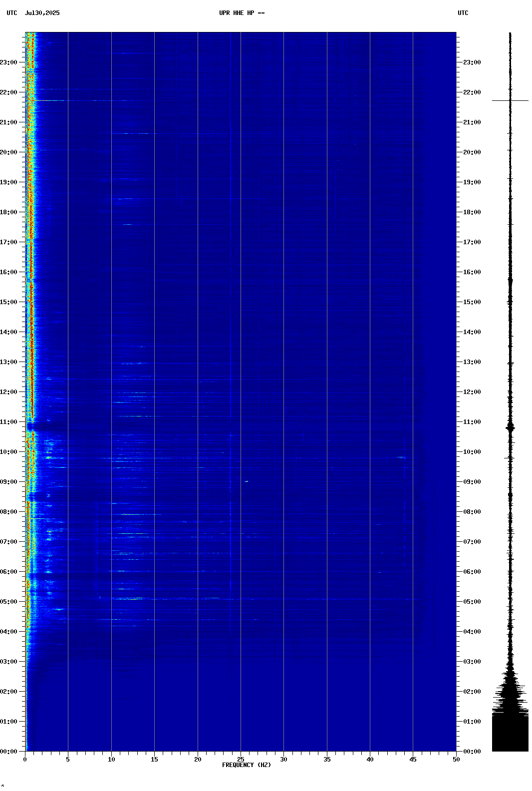Click the 'Jul30,2025' date label

click(42, 13)
